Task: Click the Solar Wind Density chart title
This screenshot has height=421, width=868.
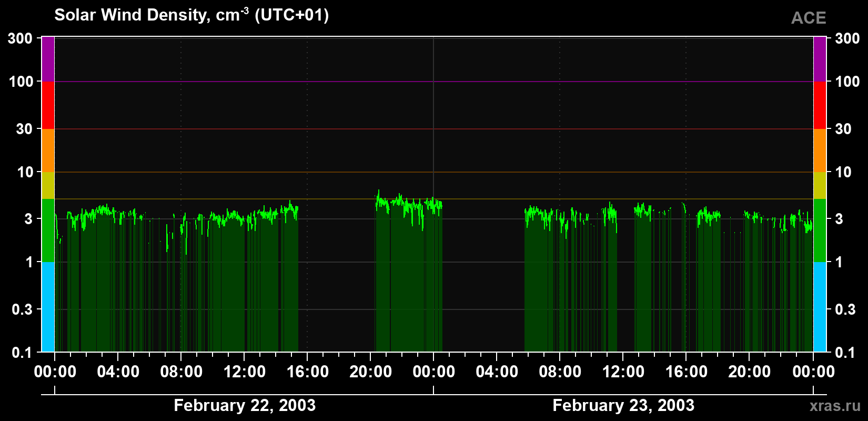Action: point(191,15)
